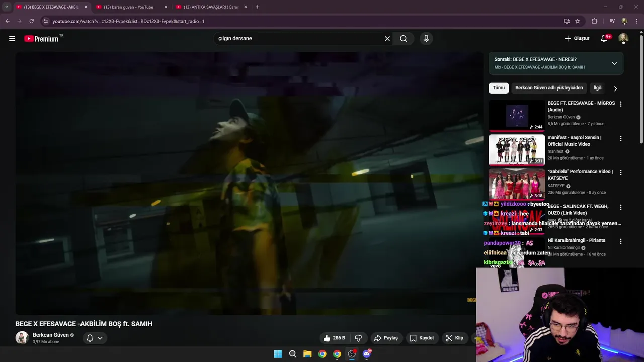Go to YouTube Premium home logo

tap(41, 39)
